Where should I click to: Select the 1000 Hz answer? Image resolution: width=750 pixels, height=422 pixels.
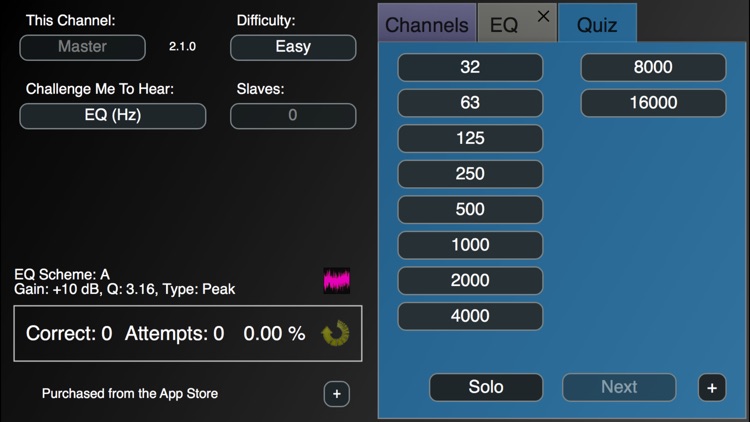470,245
